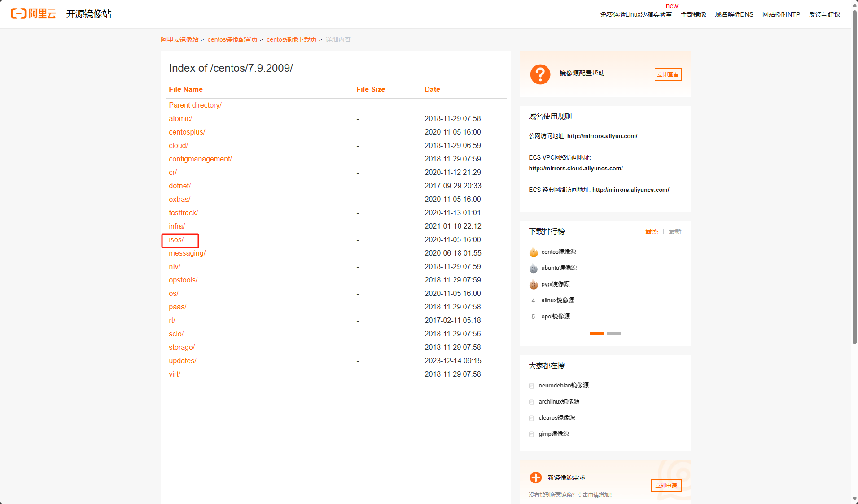The width and height of the screenshot is (858, 504).
Task: Click the silver rank-2 medal icon beside ubuntu
Action: click(534, 268)
